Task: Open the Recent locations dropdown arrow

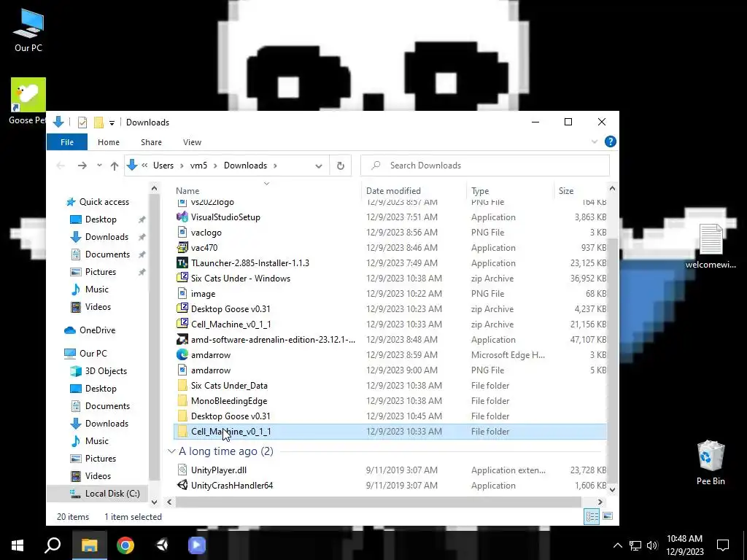Action: tap(99, 166)
